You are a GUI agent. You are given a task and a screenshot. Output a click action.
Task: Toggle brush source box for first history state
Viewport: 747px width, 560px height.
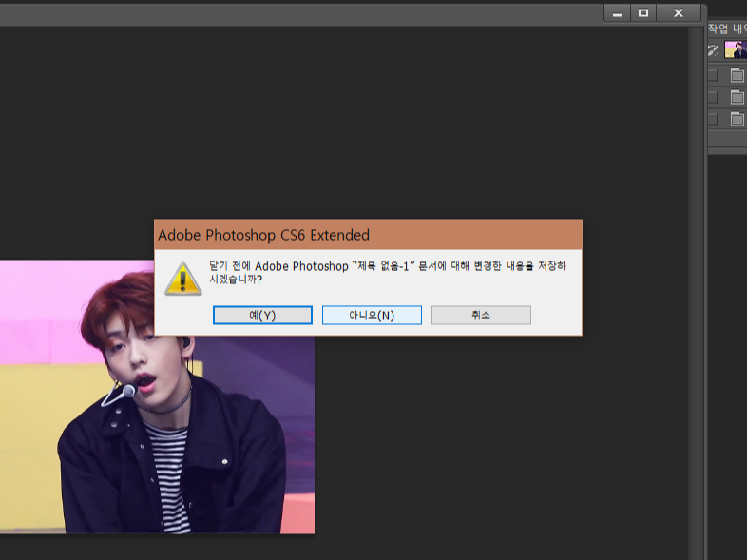pyautogui.click(x=713, y=75)
